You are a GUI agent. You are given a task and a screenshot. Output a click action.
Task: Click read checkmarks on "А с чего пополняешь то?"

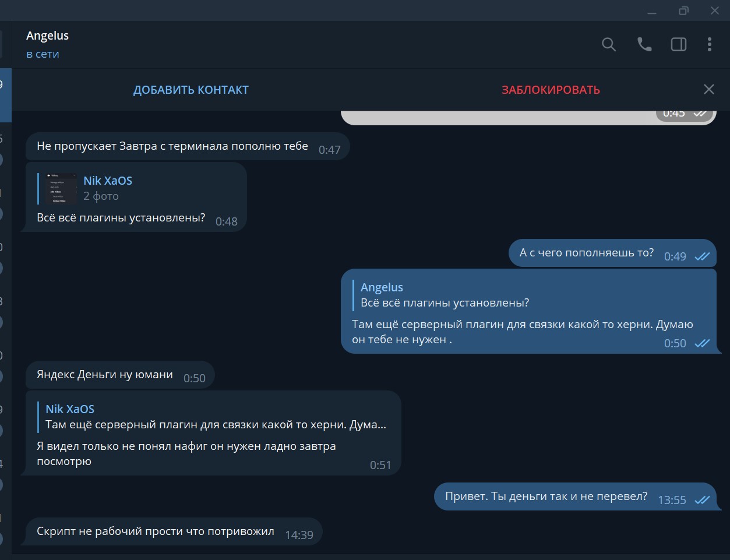(702, 256)
